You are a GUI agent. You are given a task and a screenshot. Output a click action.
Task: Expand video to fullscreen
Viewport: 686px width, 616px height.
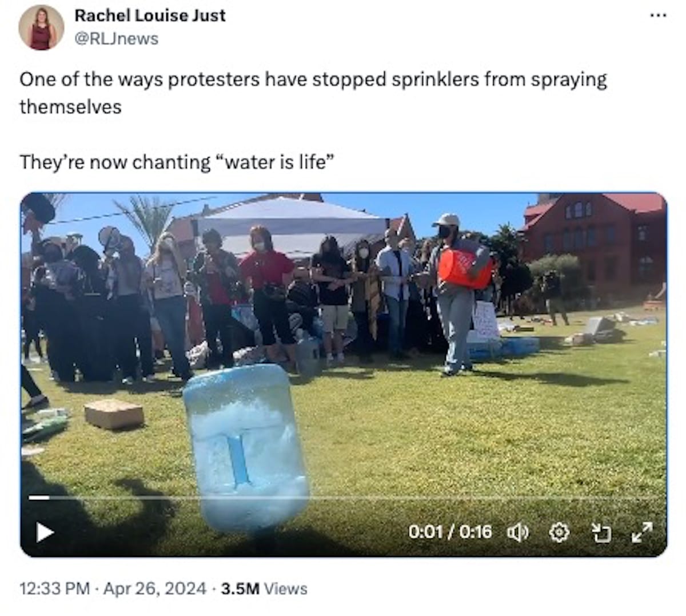click(x=642, y=532)
